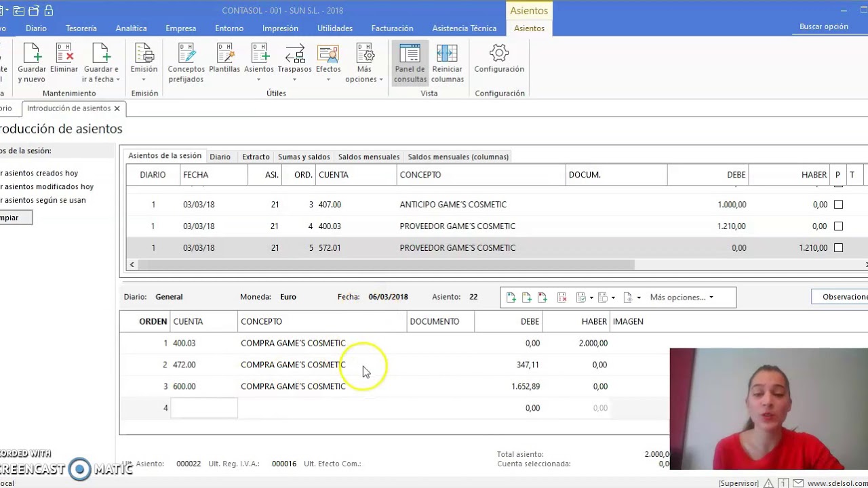Screen dimensions: 868x488
Task: Open the Saldos mensuales (columnas) tab
Action: click(x=458, y=157)
